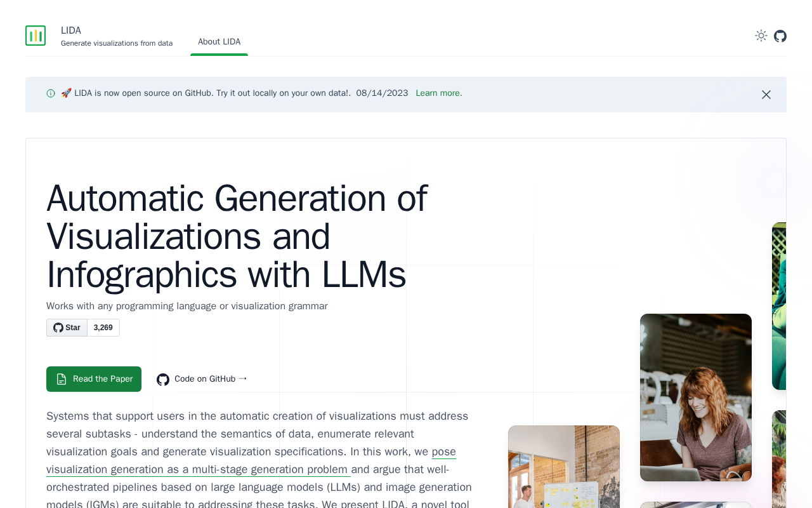Click the 'Automatic Generation of Visualizations' heading
Image resolution: width=812 pixels, height=508 pixels.
tap(237, 236)
